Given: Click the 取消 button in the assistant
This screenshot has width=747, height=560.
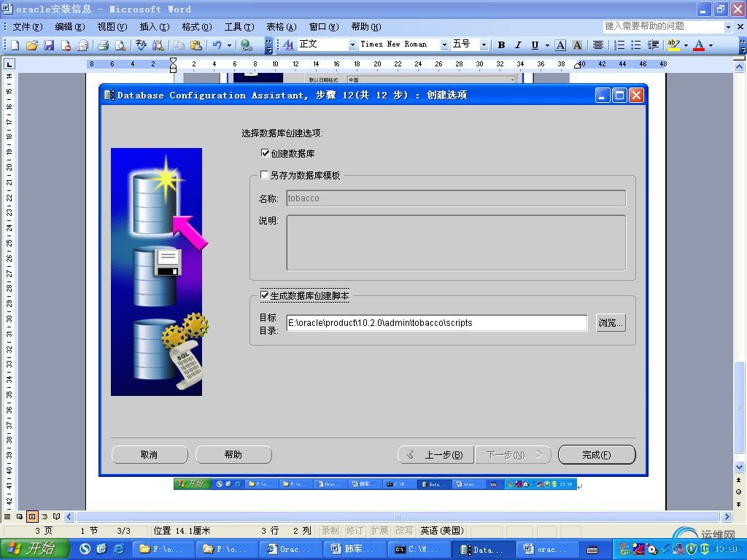Looking at the screenshot, I should coord(149,454).
